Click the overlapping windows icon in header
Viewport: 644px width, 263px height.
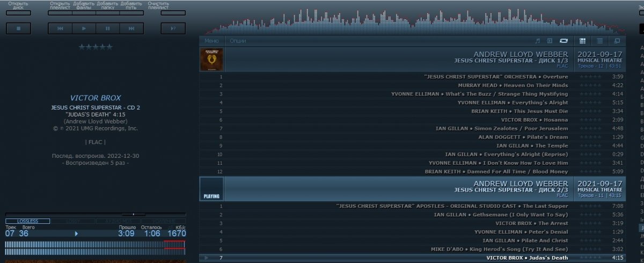(x=617, y=41)
